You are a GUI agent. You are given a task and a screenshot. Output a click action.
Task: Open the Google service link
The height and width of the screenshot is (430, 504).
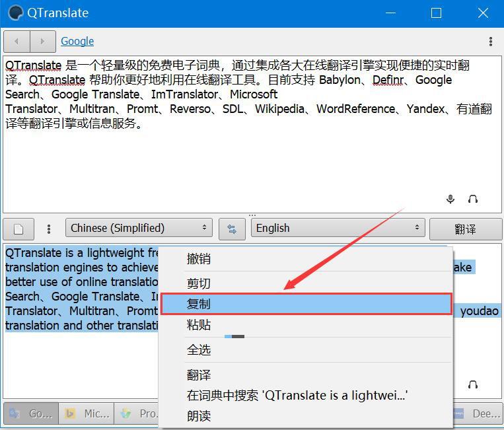pos(77,41)
